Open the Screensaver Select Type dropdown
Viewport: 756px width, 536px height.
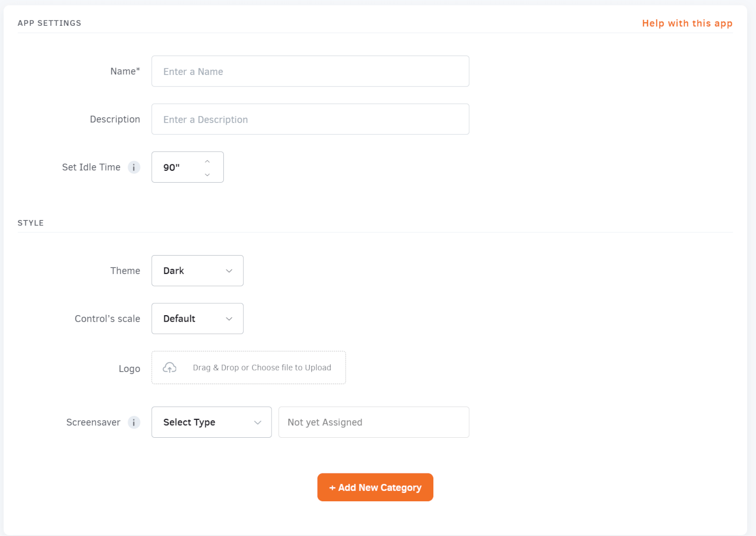pyautogui.click(x=211, y=422)
